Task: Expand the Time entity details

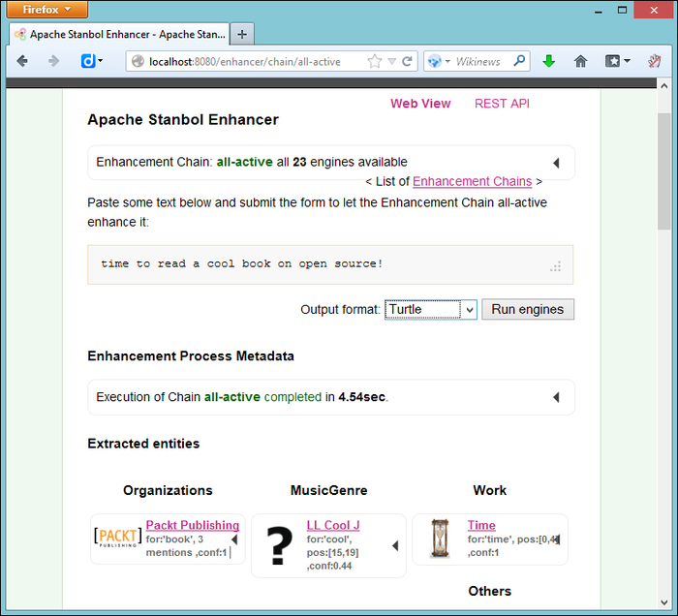Action: click(x=557, y=539)
